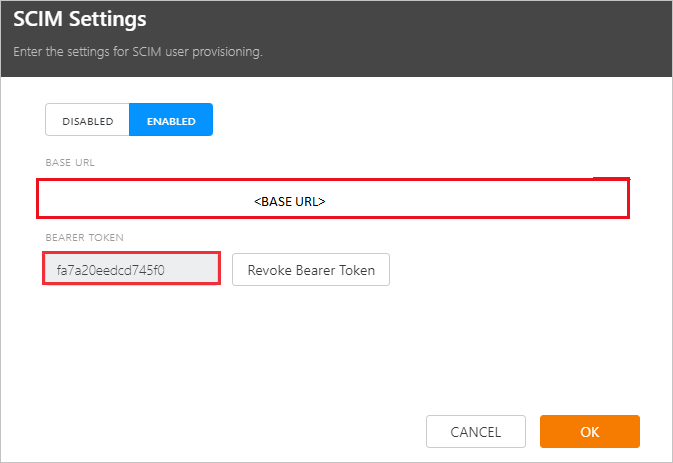Enable SCIM with the ENABLED toggle
673x463 pixels.
point(171,121)
